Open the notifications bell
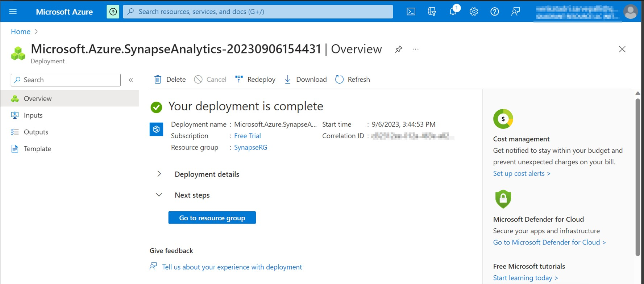 tap(453, 12)
